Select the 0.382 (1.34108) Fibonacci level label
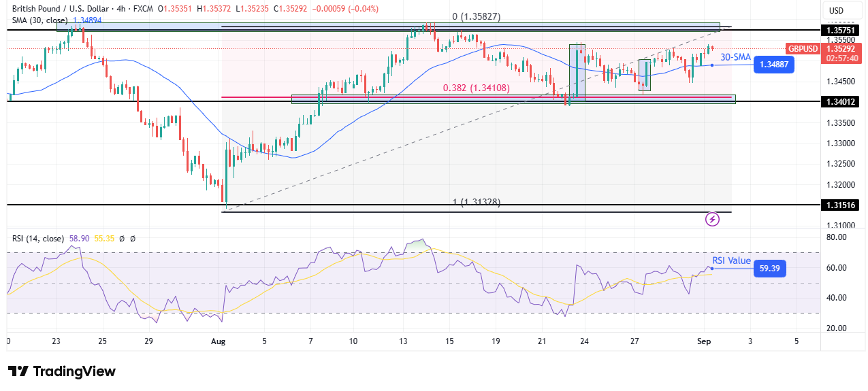The width and height of the screenshot is (868, 391). click(476, 88)
